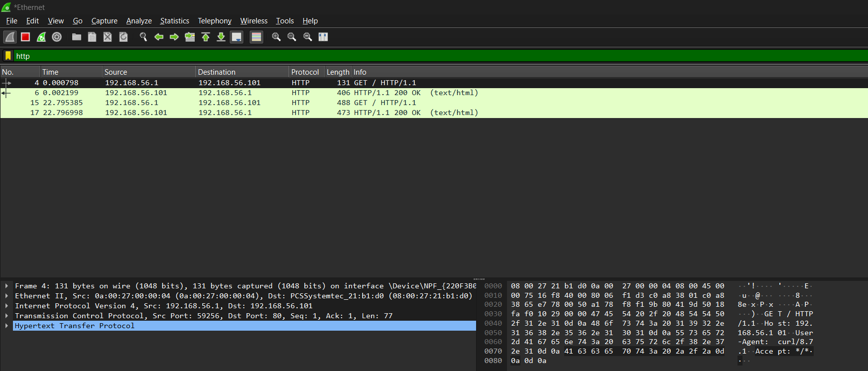Sort packets by the No. column
Screen dimensions: 868x371
coord(20,72)
